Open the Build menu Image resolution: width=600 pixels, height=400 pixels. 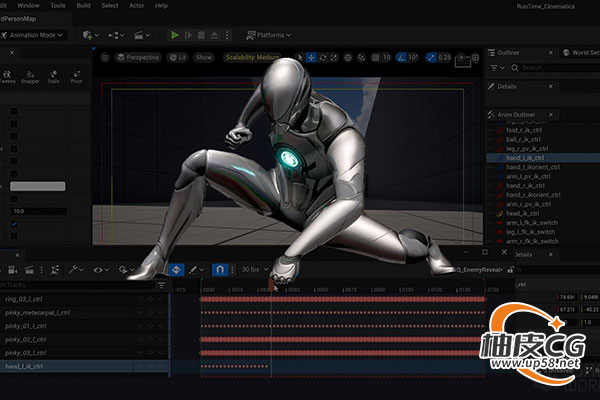click(83, 5)
